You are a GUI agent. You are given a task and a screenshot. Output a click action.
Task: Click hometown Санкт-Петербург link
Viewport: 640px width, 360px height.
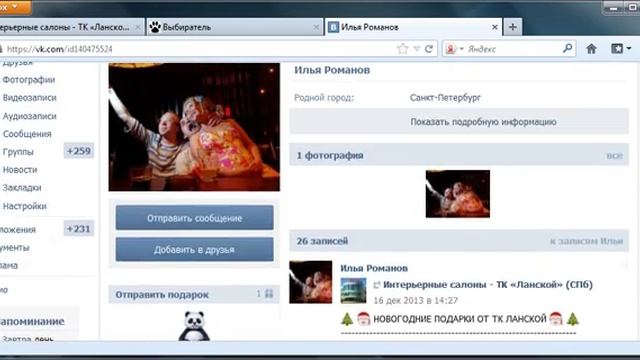pyautogui.click(x=445, y=98)
